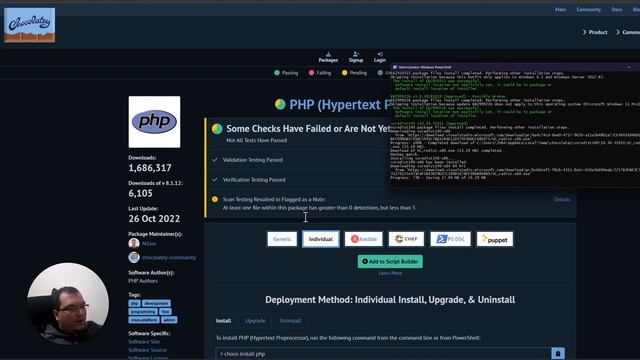Click the PowerShell icon in the terminal title bar
The image size is (640, 360).
point(394,67)
